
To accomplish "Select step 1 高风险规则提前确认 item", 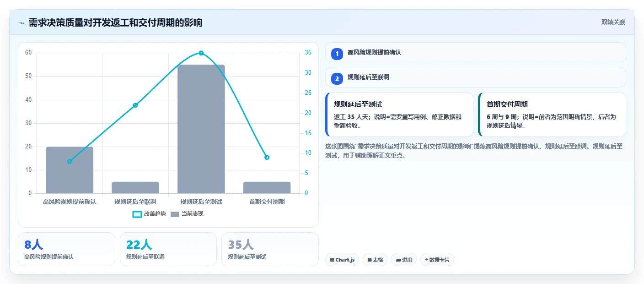I will click(x=475, y=52).
